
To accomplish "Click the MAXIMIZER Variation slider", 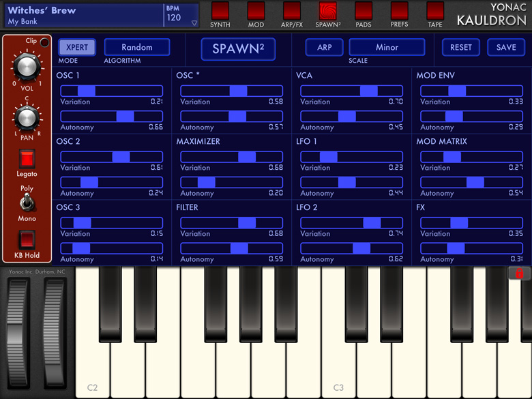I will coord(232,157).
